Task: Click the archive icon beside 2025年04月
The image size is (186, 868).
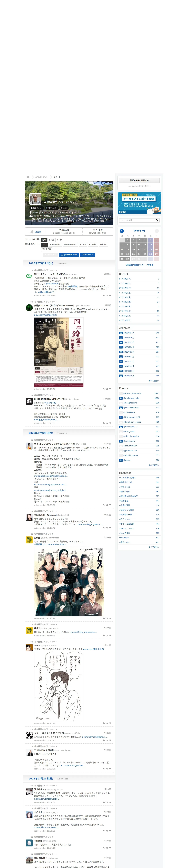Action: [121, 347]
